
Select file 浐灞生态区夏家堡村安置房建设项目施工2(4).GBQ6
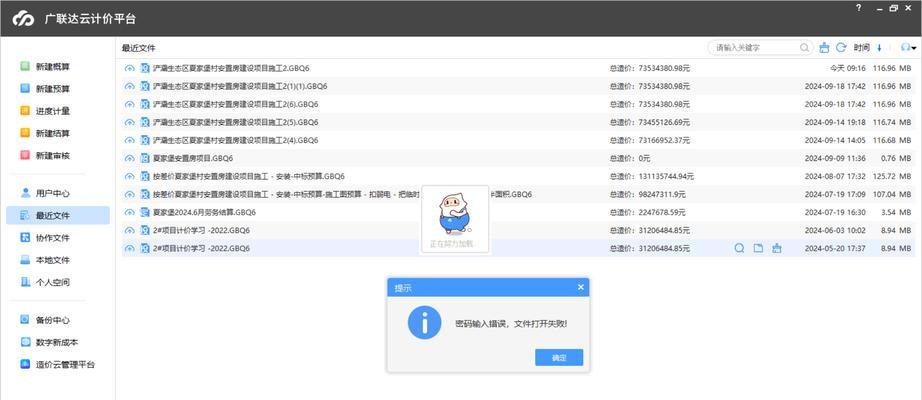point(235,141)
